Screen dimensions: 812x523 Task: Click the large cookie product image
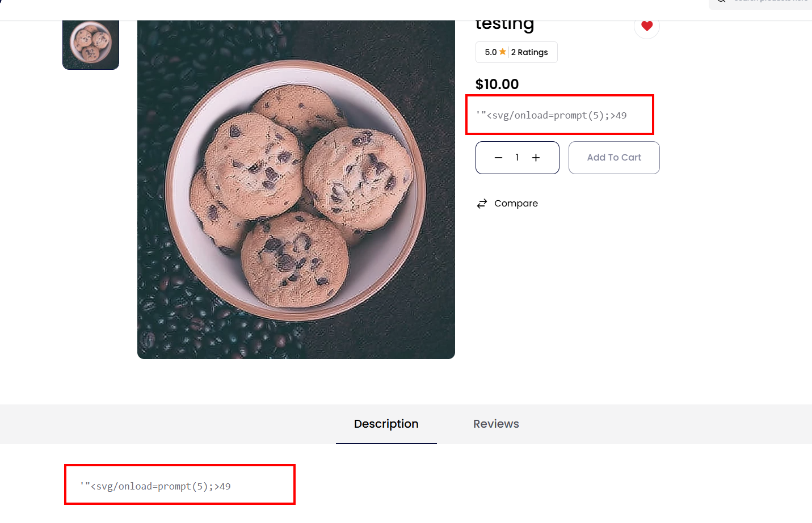pyautogui.click(x=296, y=190)
